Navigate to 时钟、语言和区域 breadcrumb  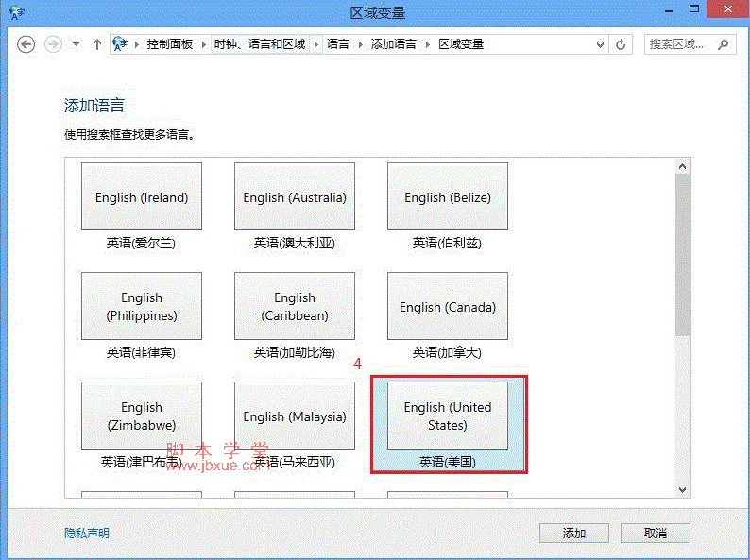tap(259, 44)
